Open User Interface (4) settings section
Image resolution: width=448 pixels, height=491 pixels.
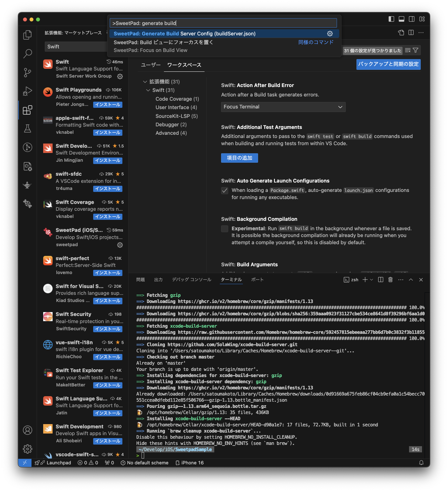click(176, 107)
